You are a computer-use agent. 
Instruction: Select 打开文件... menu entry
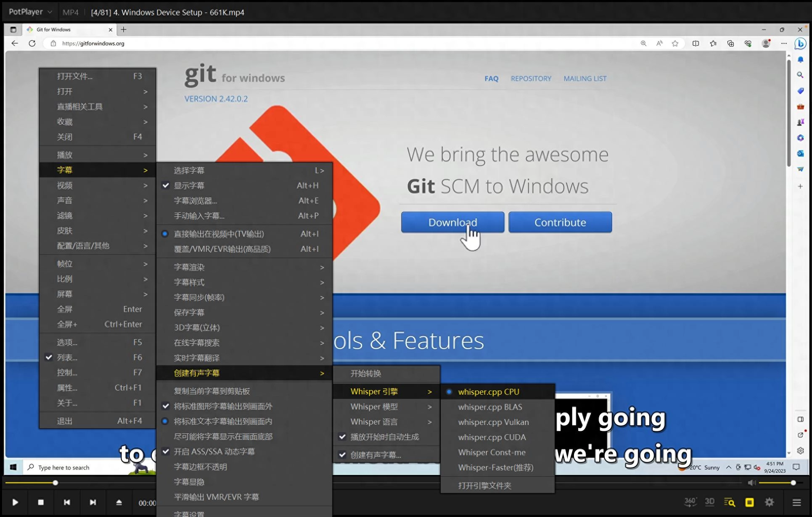point(98,76)
